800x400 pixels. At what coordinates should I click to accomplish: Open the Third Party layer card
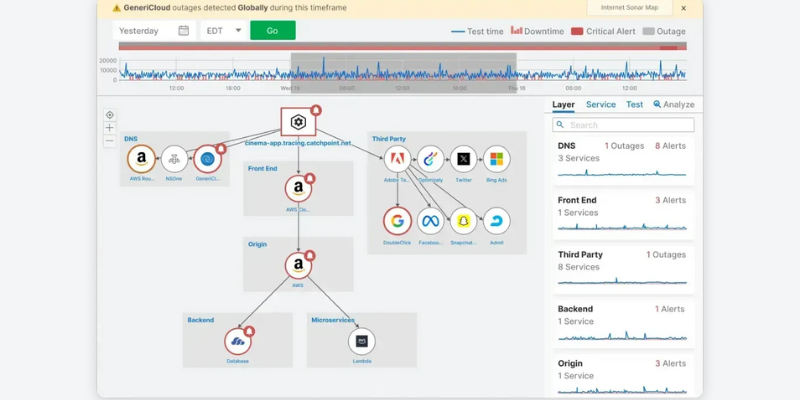click(623, 270)
